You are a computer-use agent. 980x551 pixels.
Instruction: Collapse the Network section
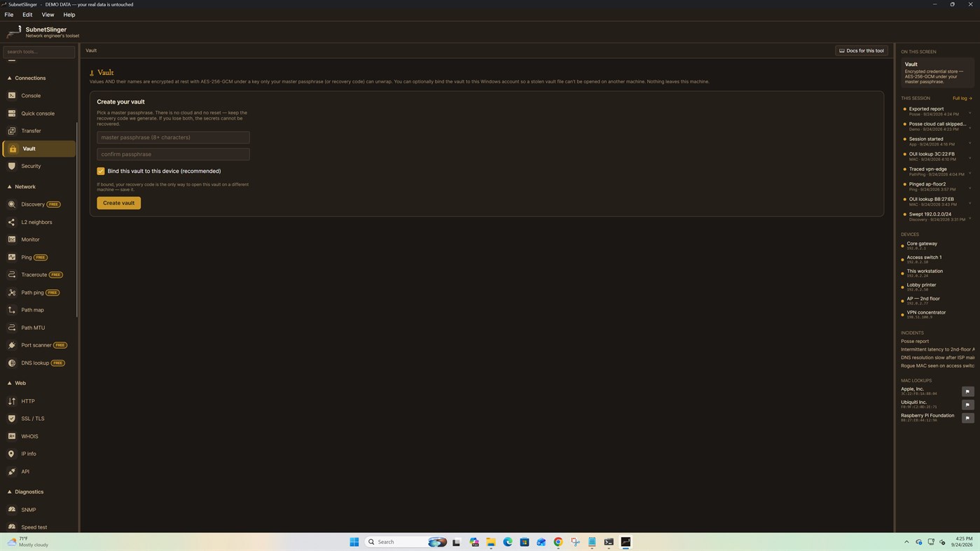click(10, 187)
